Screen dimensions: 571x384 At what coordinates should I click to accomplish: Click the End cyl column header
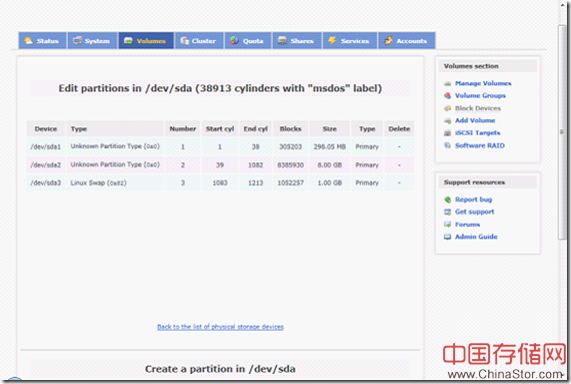pos(256,129)
